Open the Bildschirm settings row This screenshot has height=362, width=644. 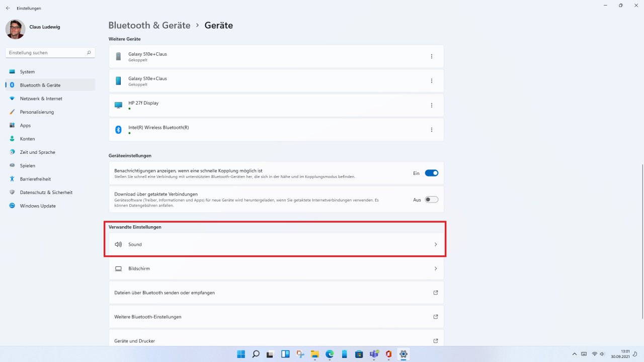(x=276, y=268)
